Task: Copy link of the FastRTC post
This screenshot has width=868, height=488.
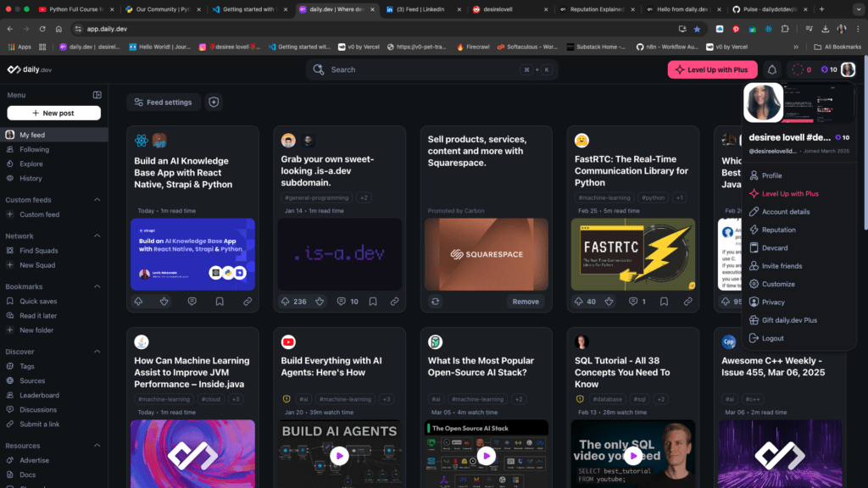Action: pos(688,302)
